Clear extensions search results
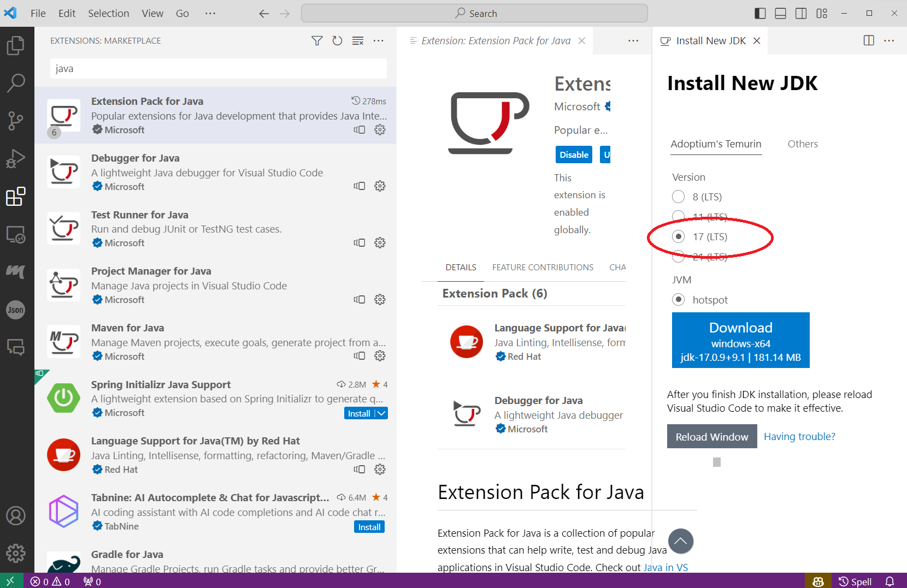Screen dimensions: 907x588 pos(358,40)
